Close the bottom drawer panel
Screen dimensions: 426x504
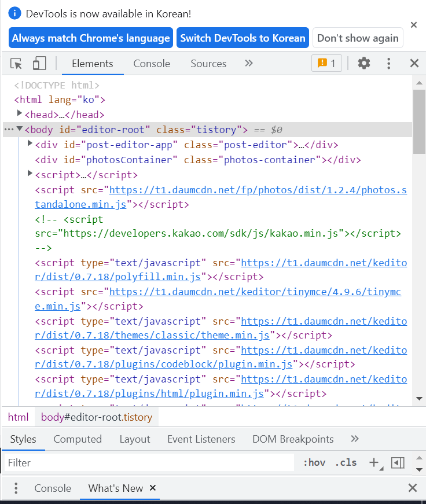tap(413, 488)
